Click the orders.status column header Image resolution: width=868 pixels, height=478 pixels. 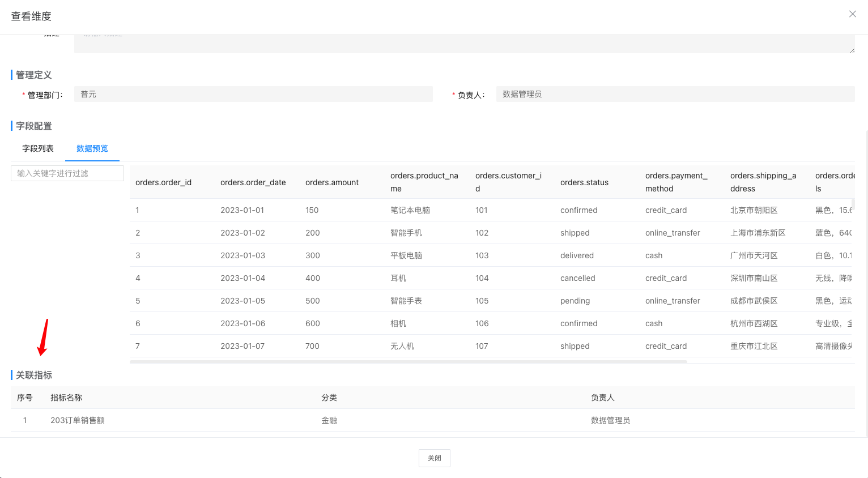point(584,182)
